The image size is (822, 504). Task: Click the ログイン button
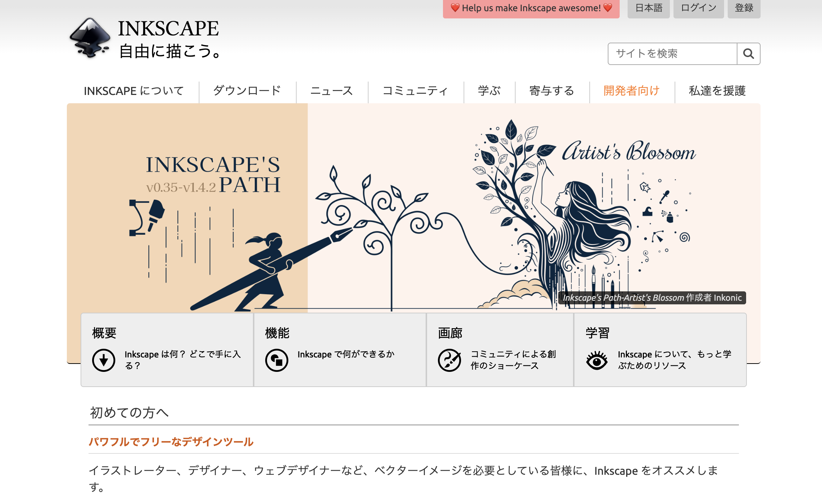pyautogui.click(x=698, y=8)
